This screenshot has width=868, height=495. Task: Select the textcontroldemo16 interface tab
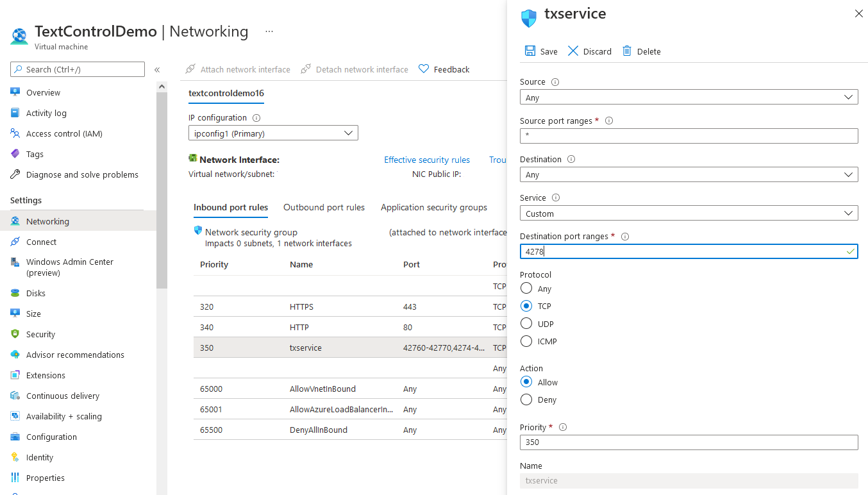[226, 93]
